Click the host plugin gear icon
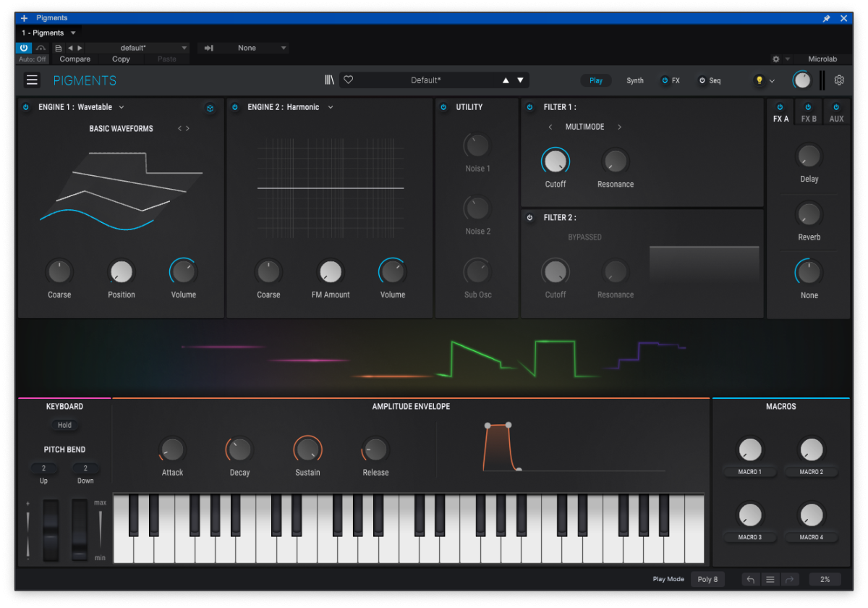This screenshot has height=608, width=868. pos(776,59)
